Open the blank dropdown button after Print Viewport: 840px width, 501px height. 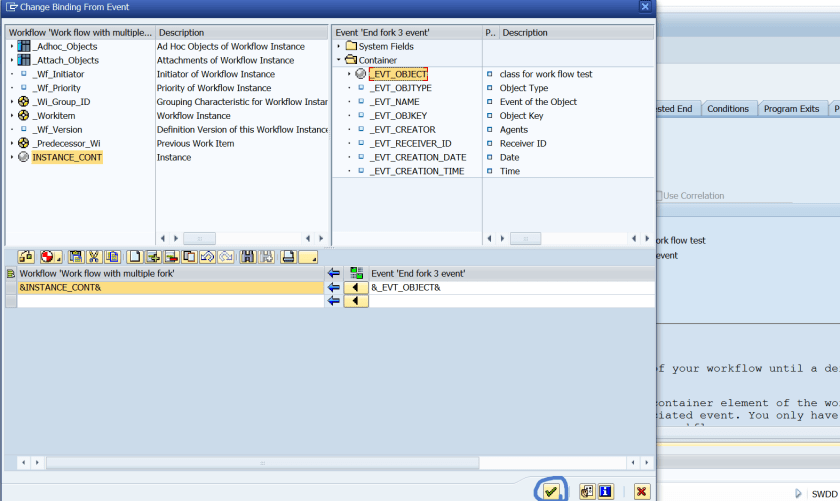click(x=308, y=257)
